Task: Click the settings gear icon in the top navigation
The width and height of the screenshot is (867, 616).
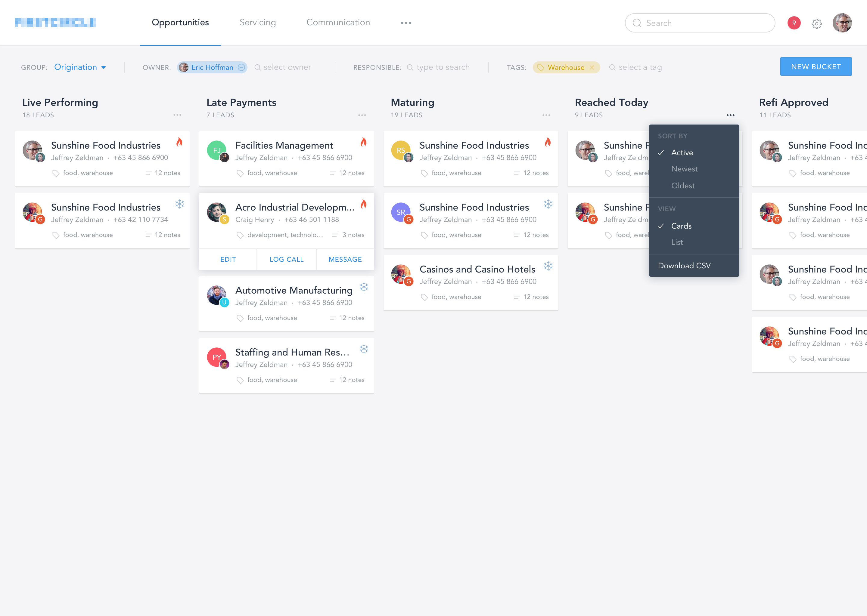Action: click(x=817, y=23)
